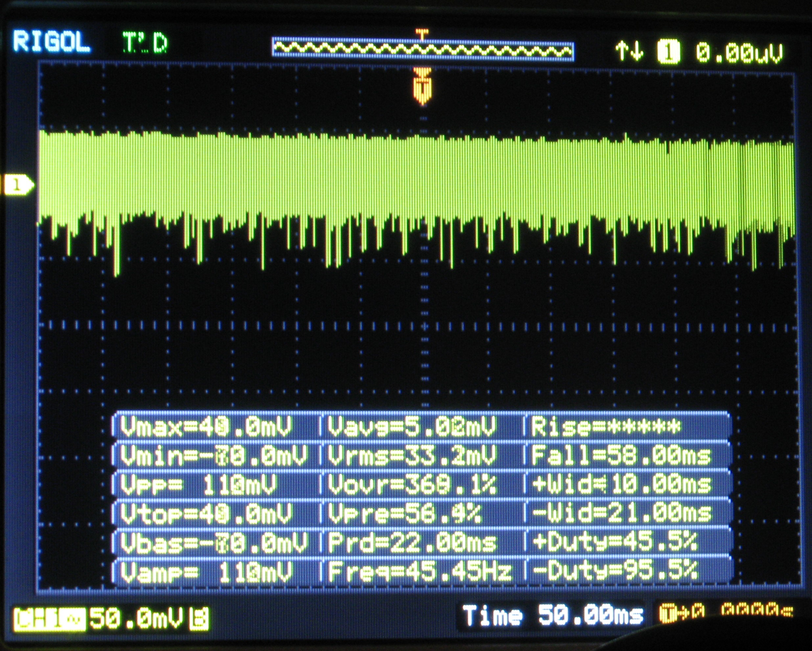Click the waveform memory overview bar
Screen dimensions: 812x651
tap(423, 49)
